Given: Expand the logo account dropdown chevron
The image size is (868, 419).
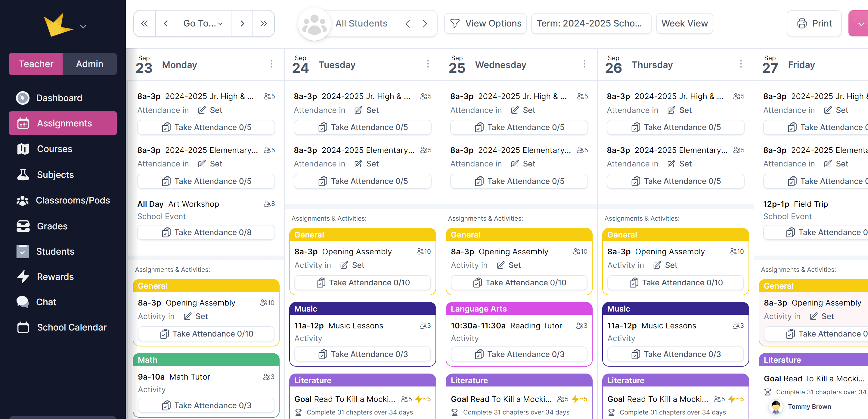Looking at the screenshot, I should pyautogui.click(x=83, y=26).
